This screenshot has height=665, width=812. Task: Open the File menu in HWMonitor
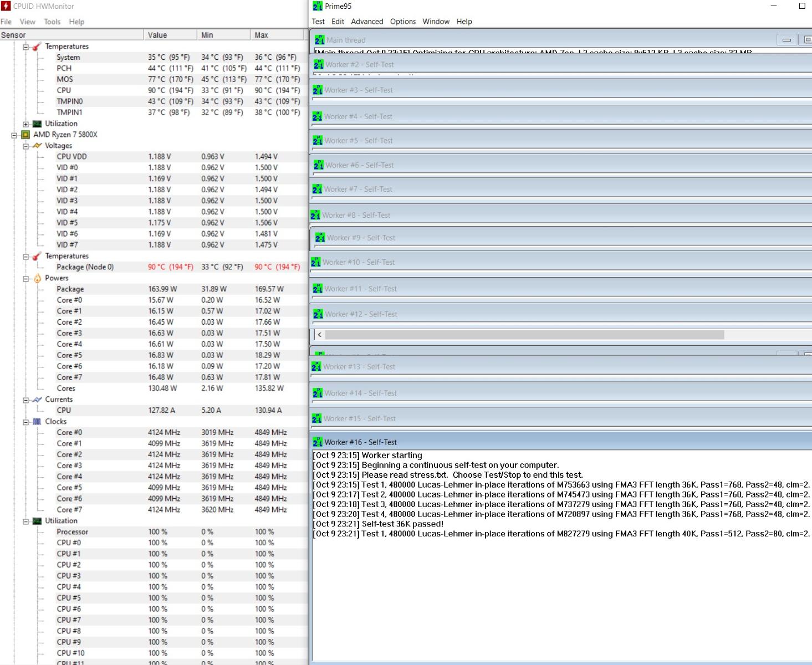click(6, 22)
